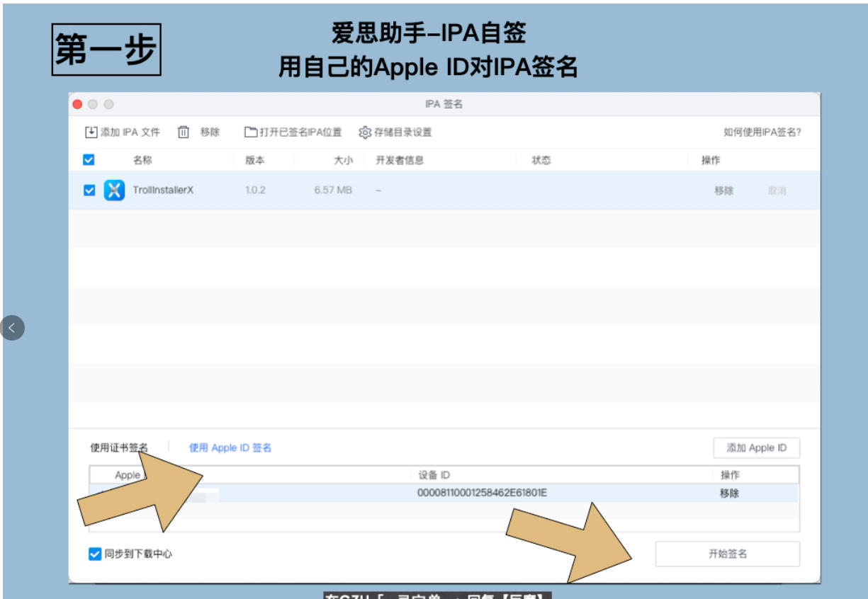Click size value 6.57 MB
The height and width of the screenshot is (599, 868).
[x=333, y=190]
